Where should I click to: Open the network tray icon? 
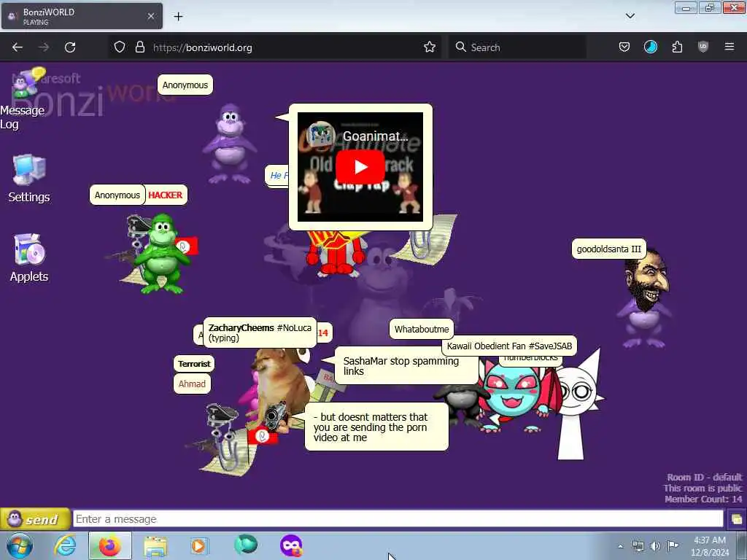[x=638, y=546]
